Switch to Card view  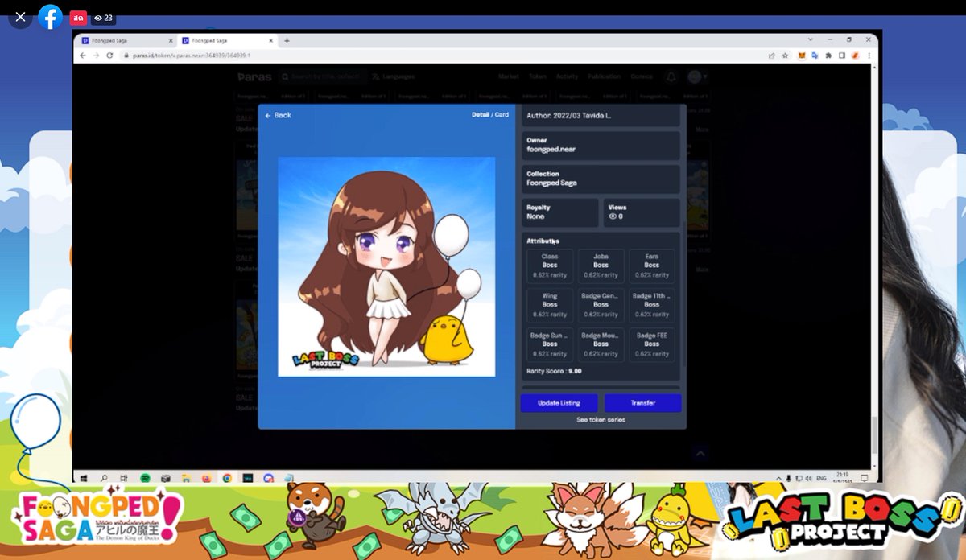(502, 114)
